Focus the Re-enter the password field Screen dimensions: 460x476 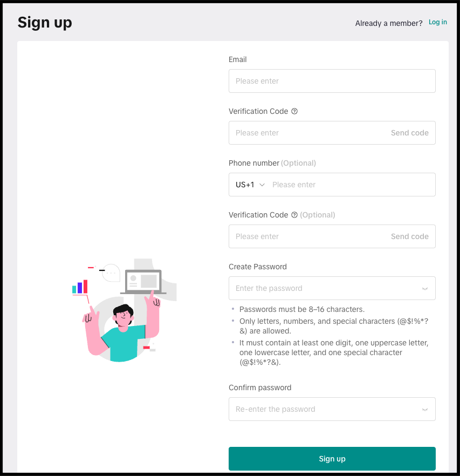click(x=324, y=409)
